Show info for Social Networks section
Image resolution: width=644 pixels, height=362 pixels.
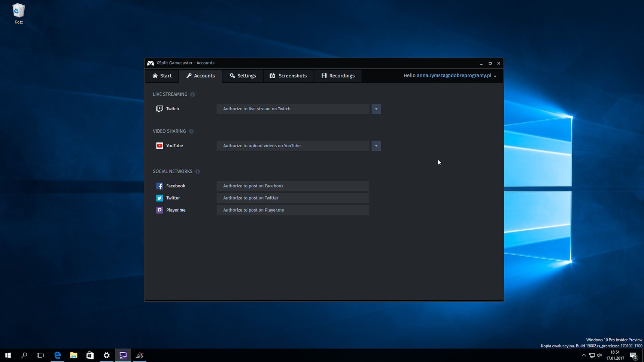click(197, 172)
